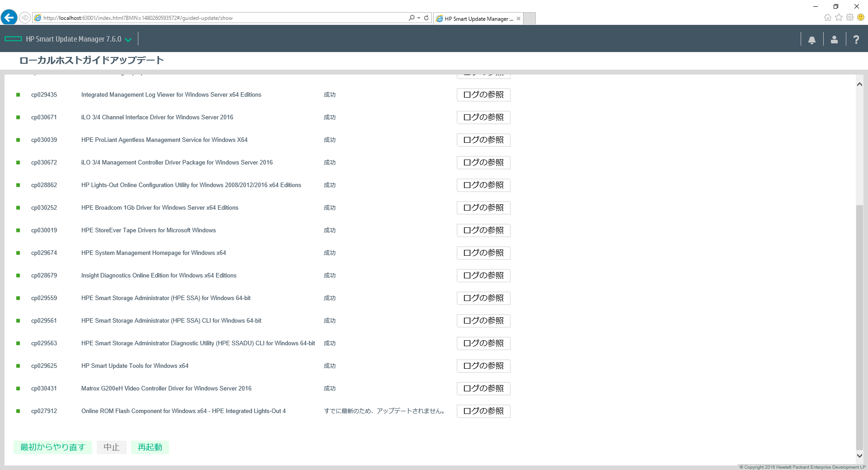Expand the HP Smart Update Manager menu chevron
The image size is (868, 470).
(x=128, y=40)
